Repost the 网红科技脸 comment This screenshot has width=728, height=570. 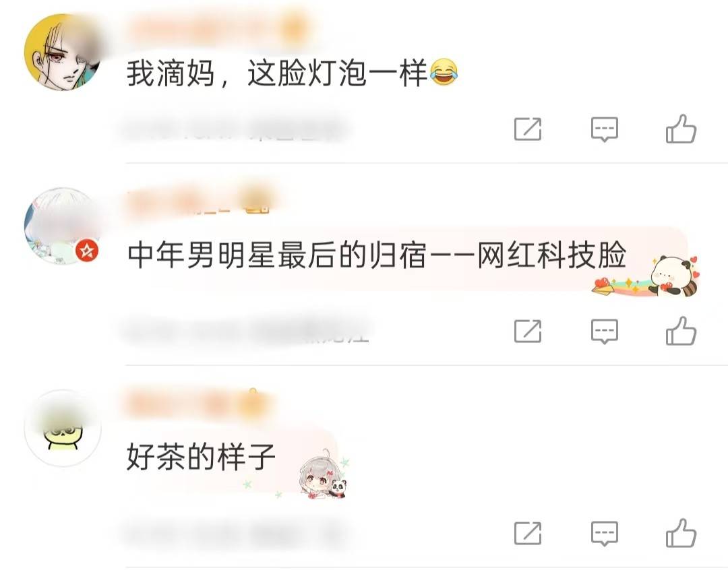coord(528,331)
